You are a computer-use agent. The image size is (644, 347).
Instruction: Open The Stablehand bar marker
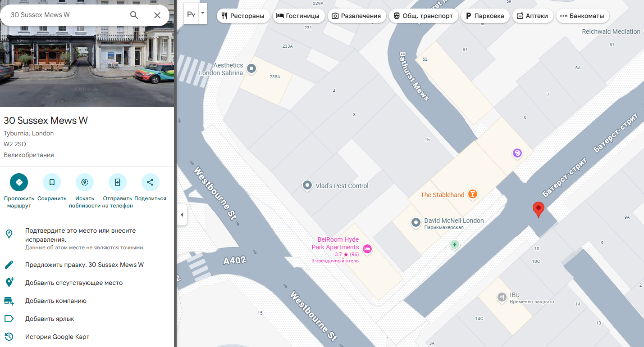472,194
